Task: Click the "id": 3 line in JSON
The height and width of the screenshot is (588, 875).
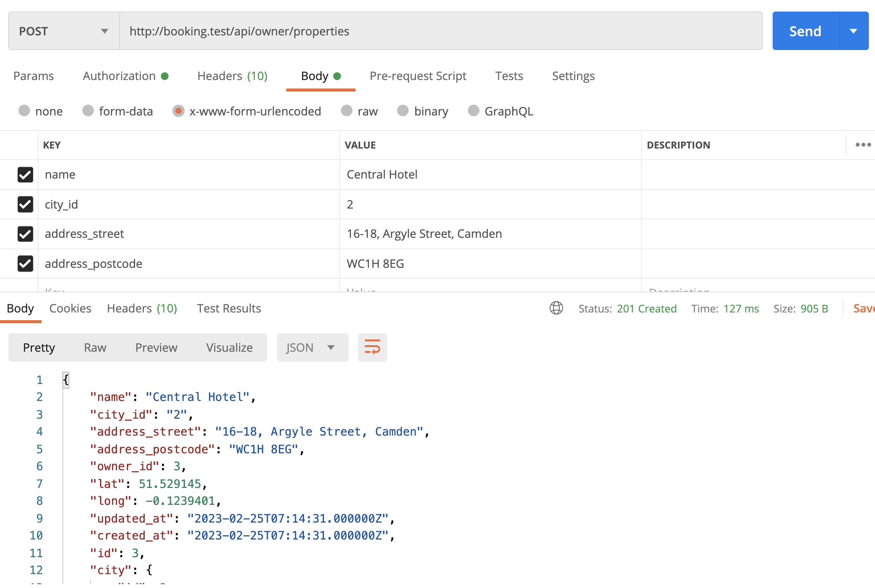Action: click(x=117, y=553)
